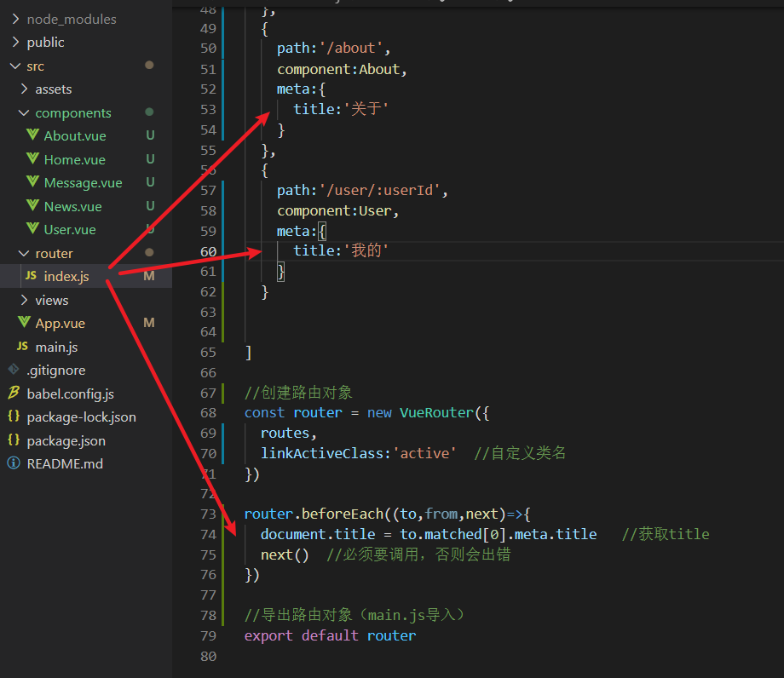The height and width of the screenshot is (678, 784).
Task: Collapse the components folder
Action: tap(23, 112)
